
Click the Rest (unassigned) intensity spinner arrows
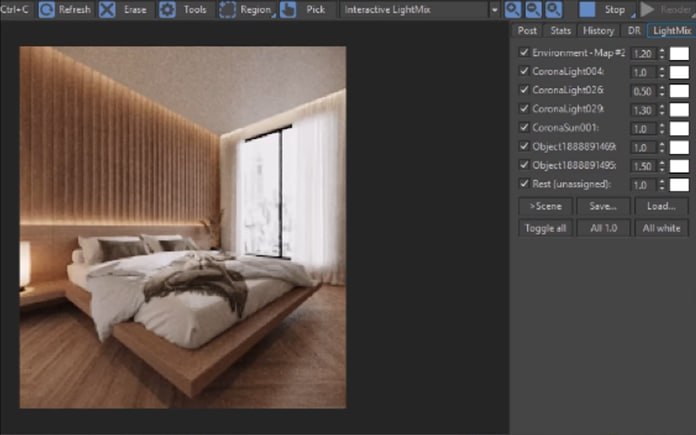[662, 185]
